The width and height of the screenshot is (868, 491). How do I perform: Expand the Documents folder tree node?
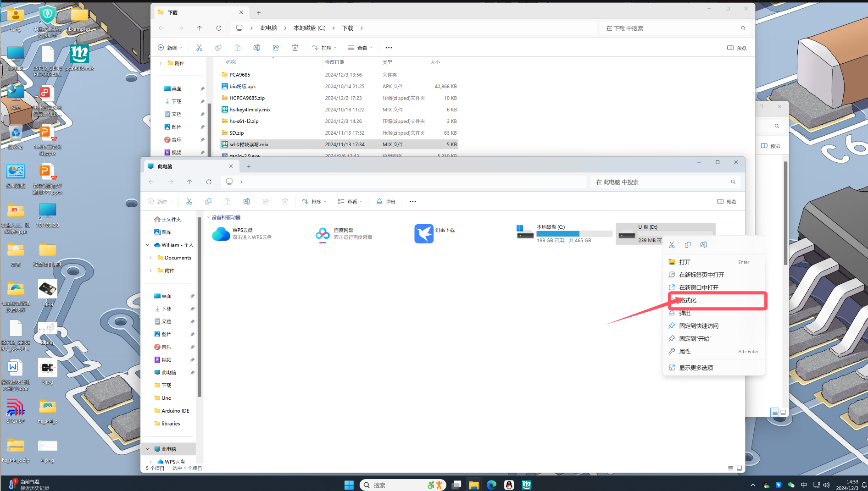[150, 258]
